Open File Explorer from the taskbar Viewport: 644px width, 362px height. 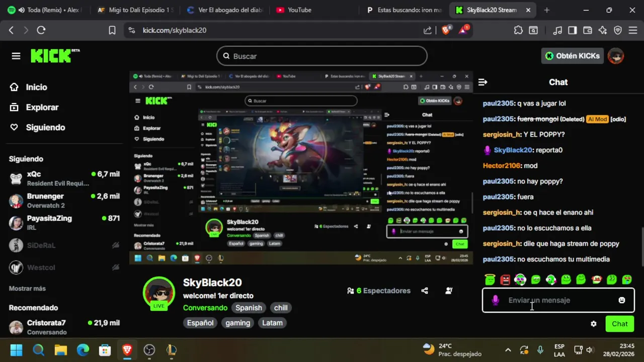(60, 350)
